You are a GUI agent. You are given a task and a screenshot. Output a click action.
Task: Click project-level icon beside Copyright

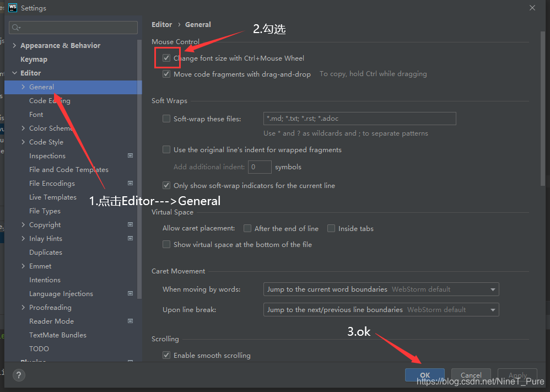tap(130, 224)
